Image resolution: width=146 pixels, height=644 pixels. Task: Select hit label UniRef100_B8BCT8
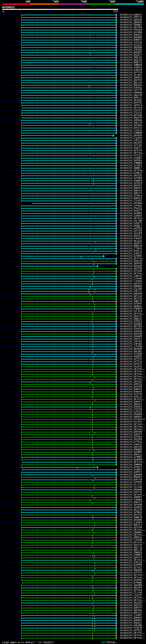click(x=131, y=63)
